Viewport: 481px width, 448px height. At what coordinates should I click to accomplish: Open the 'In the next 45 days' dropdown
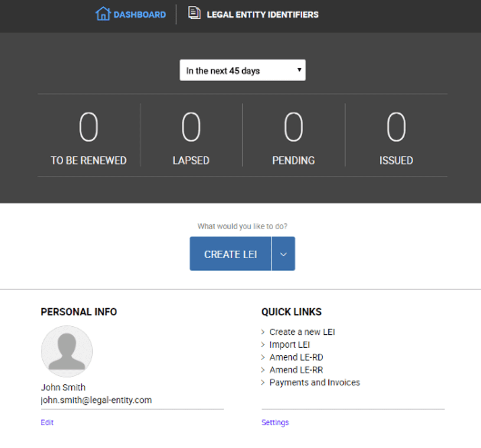242,70
